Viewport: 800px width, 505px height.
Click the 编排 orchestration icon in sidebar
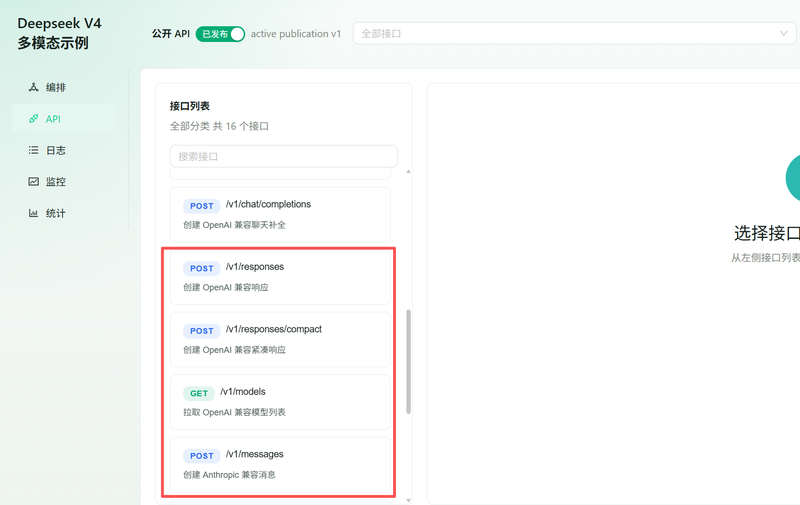[x=34, y=87]
